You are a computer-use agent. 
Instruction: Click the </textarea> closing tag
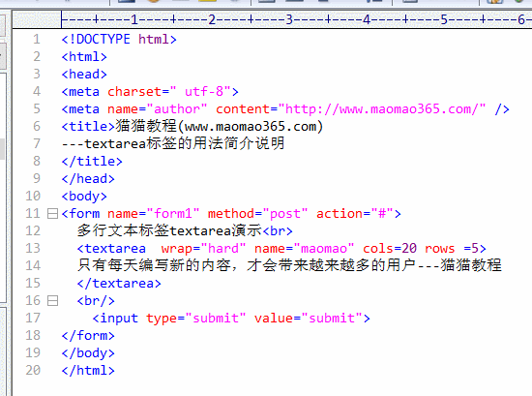[119, 284]
